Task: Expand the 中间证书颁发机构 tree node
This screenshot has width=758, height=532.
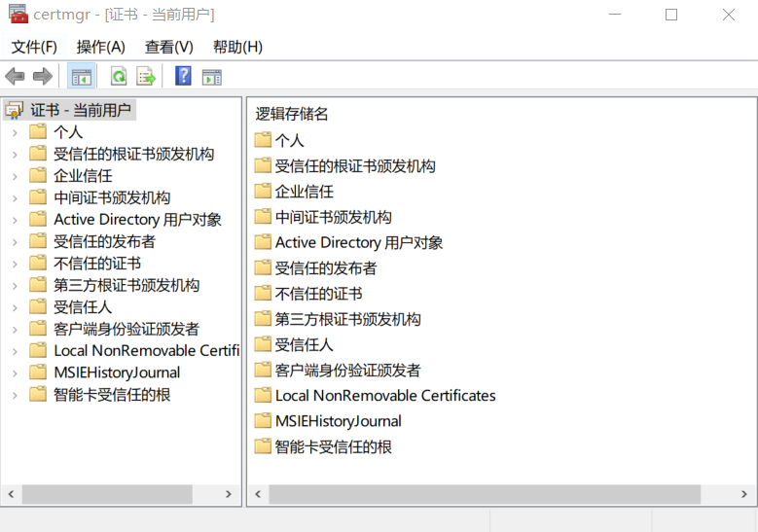Action: [x=15, y=198]
